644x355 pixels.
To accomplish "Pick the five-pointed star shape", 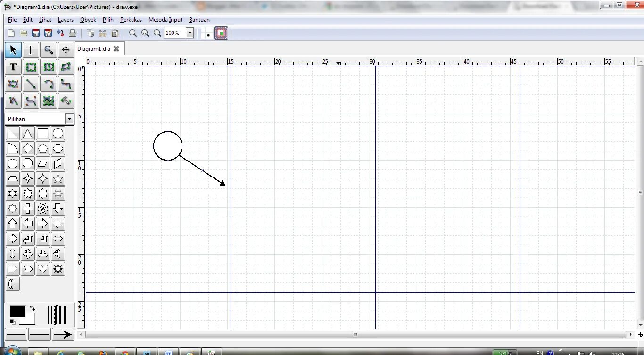I will coord(58,178).
